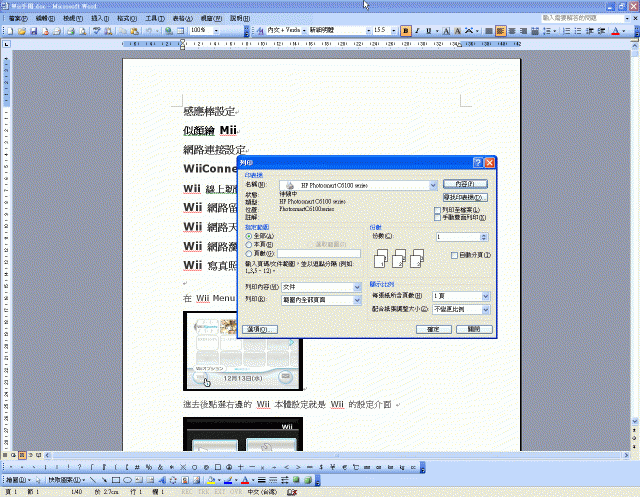The image size is (640, 497).
Task: Click the 選項 (Options) button
Action: 260,330
